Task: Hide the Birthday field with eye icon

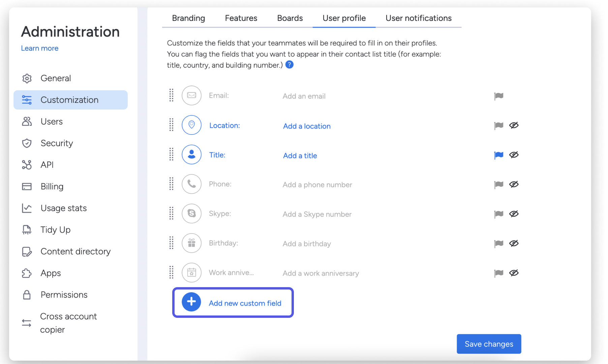Action: (514, 243)
